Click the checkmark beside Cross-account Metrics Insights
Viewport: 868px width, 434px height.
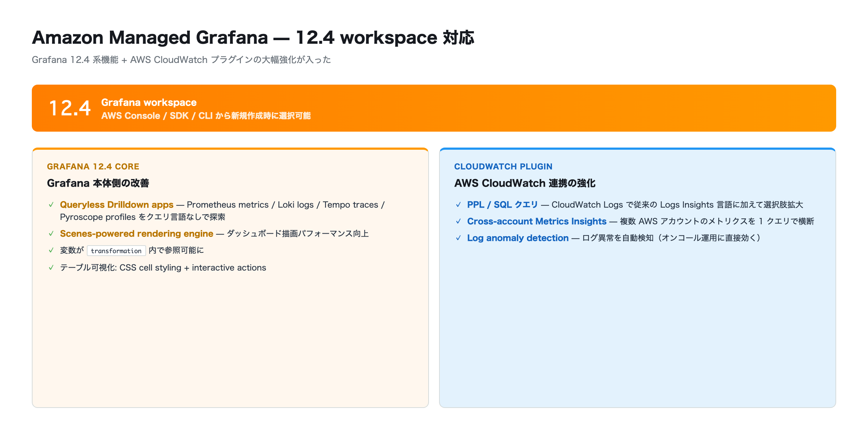tap(459, 221)
